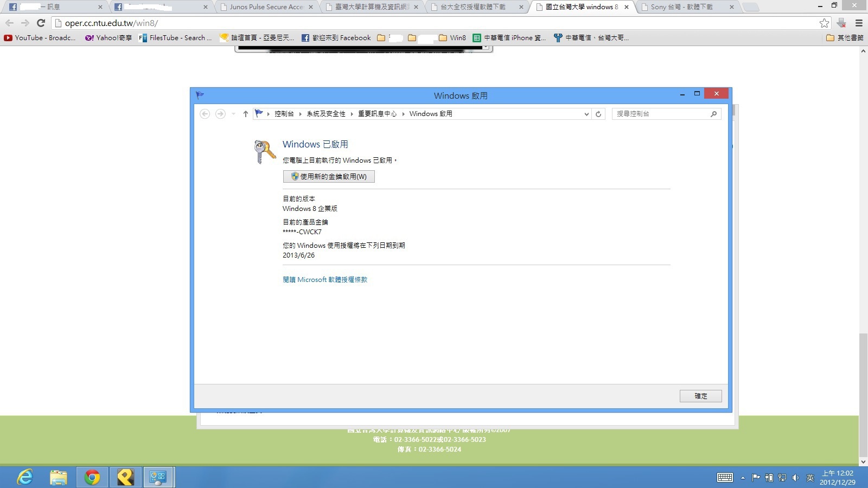868x488 pixels.
Task: Open the touch keyboard from the taskbar
Action: (x=725, y=478)
